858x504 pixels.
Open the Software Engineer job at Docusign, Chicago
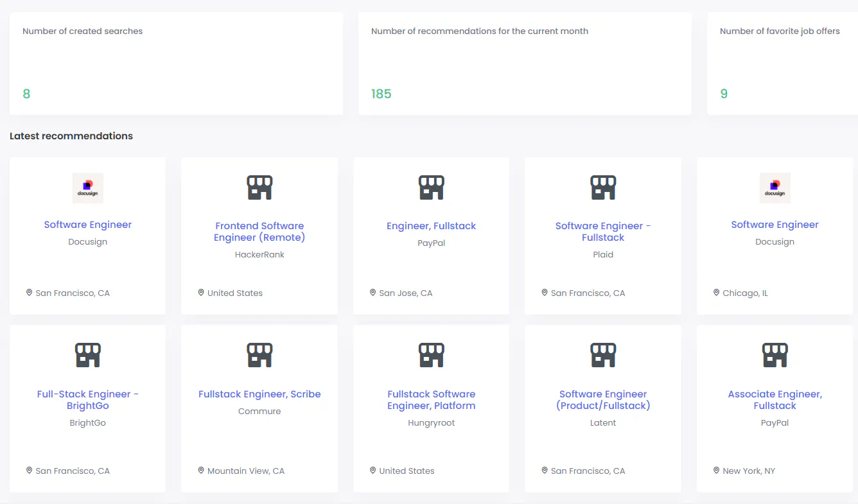click(x=775, y=225)
